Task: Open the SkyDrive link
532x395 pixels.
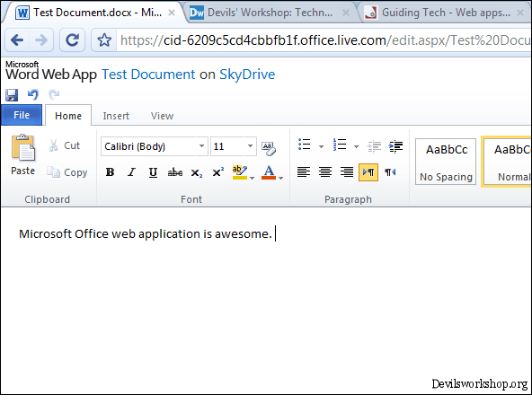Action: tap(247, 75)
